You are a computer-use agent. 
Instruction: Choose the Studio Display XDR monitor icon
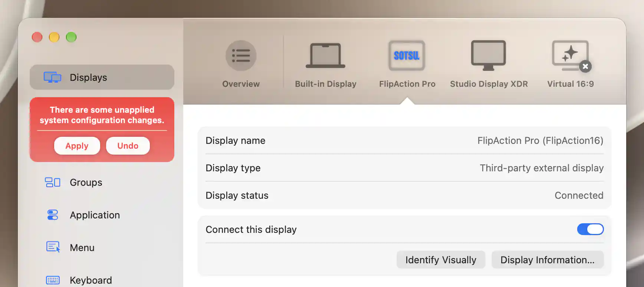(x=488, y=56)
